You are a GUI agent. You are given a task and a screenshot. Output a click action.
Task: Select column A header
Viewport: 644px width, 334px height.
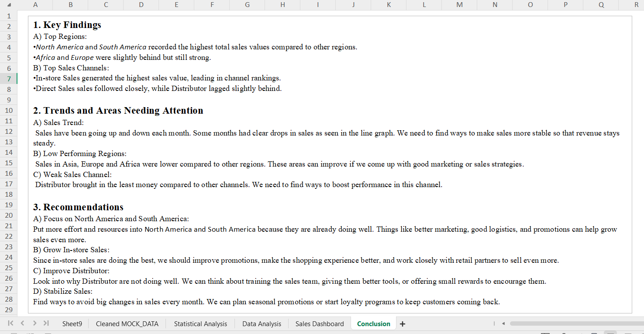(35, 5)
